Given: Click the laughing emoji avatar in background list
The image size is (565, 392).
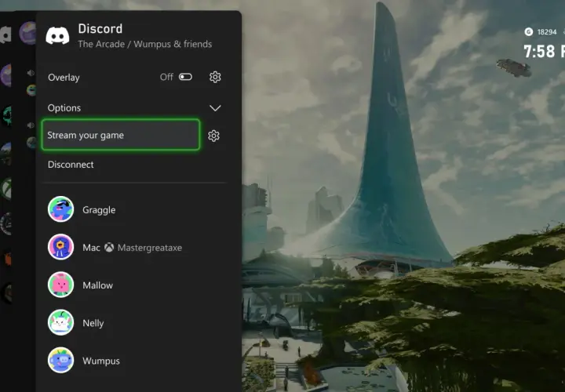Looking at the screenshot, I should 31,90.
